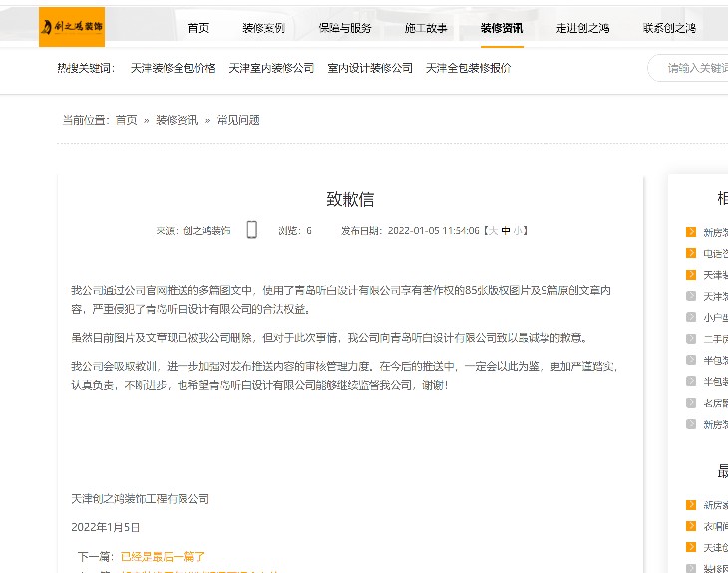Click the 来源：创之鸿装饰 source text
Viewport: 728px width, 573px height.
coord(193,230)
